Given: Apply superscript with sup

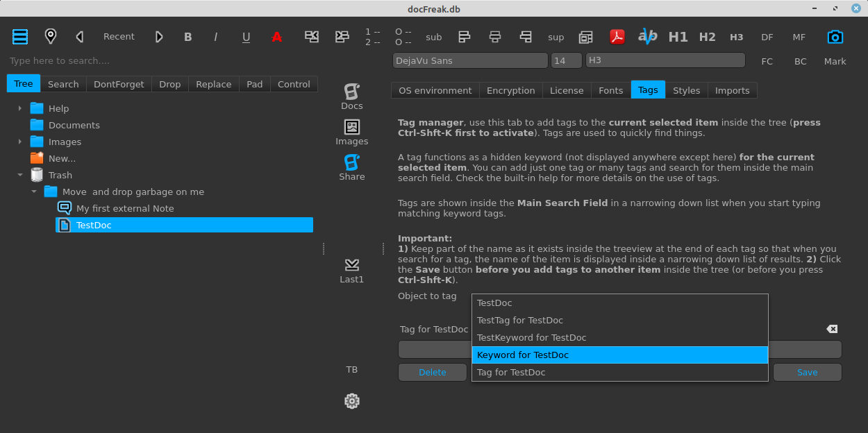Looking at the screenshot, I should point(556,37).
